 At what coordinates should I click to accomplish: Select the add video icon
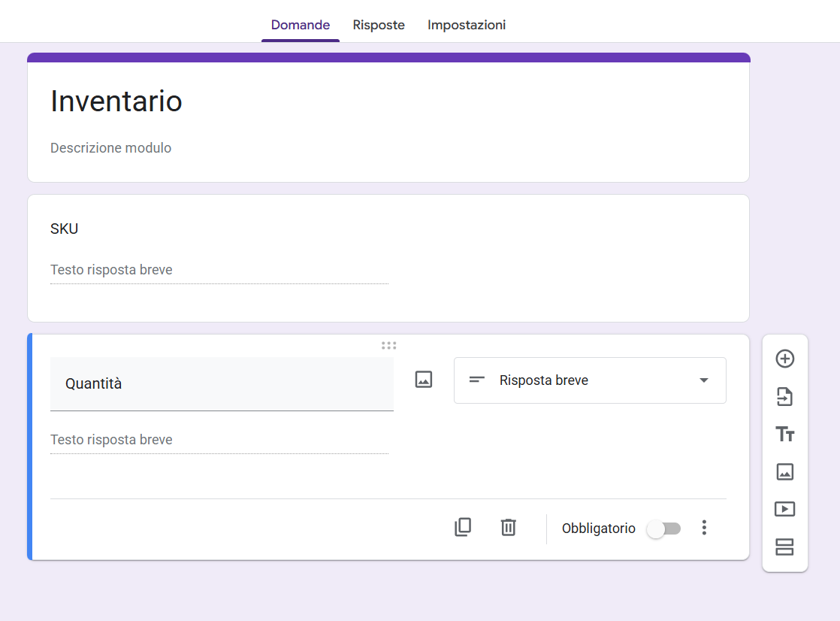point(784,509)
